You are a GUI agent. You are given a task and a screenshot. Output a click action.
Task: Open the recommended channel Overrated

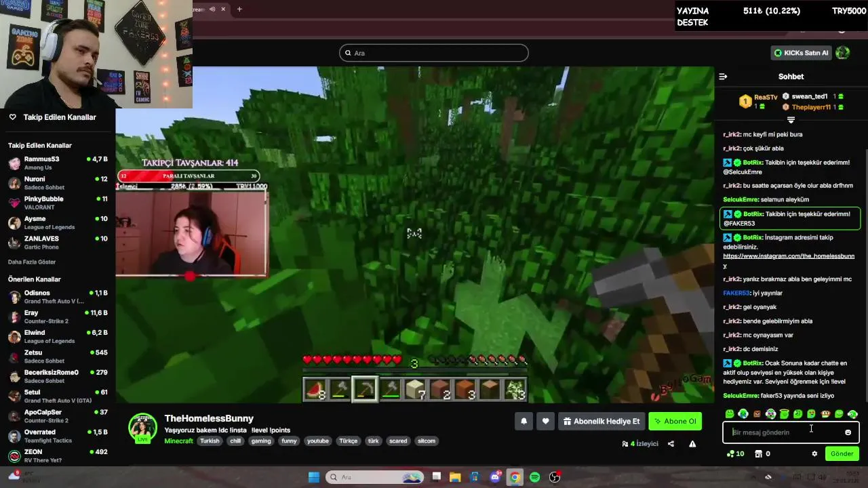coord(58,436)
